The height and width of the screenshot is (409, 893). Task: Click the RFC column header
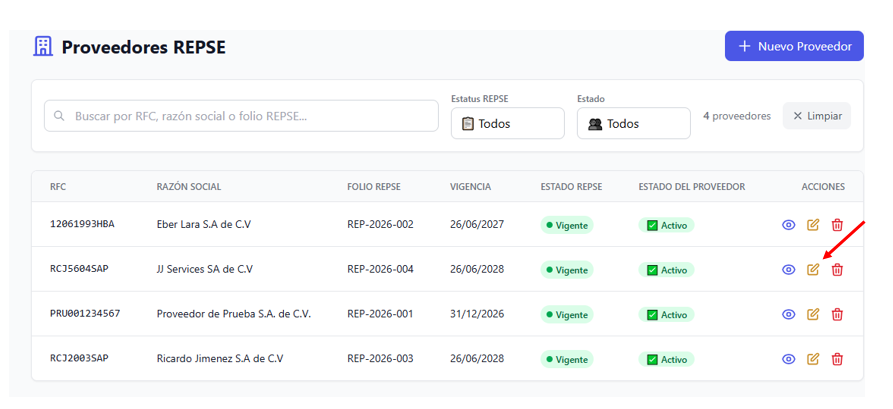pos(58,187)
